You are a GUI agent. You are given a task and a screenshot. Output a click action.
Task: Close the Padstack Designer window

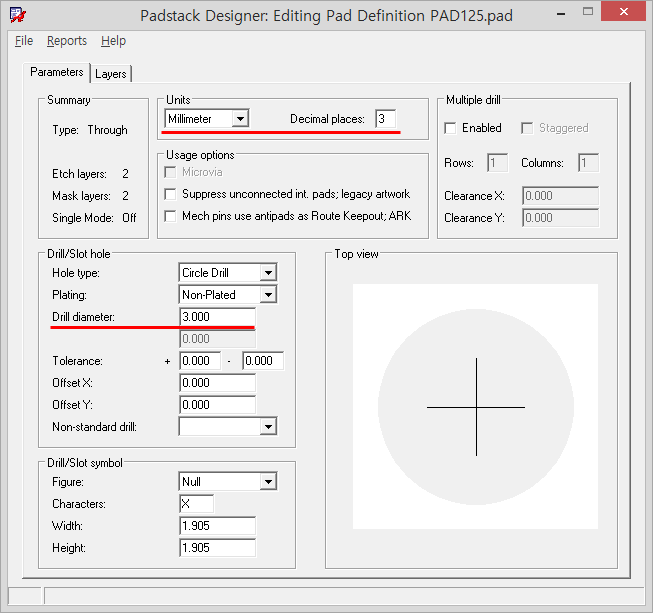tap(624, 11)
